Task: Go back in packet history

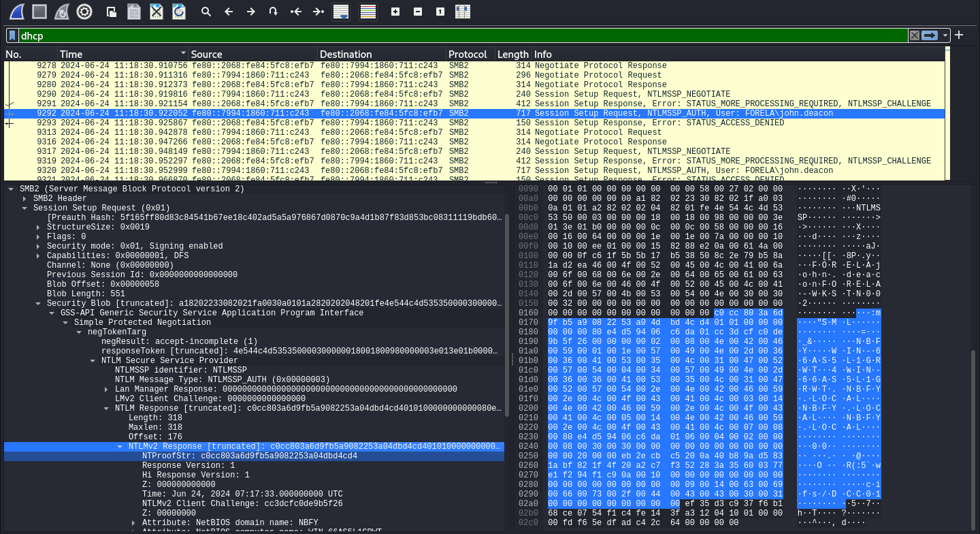Action: (x=229, y=12)
